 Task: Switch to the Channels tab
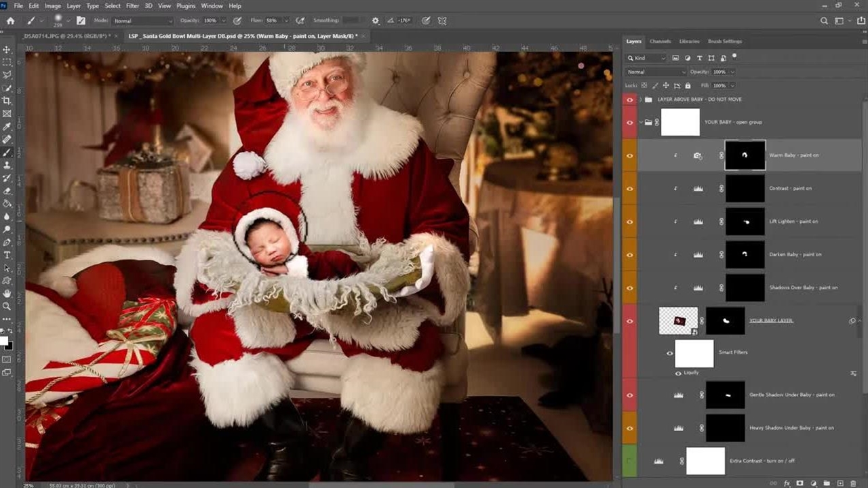[x=660, y=41]
